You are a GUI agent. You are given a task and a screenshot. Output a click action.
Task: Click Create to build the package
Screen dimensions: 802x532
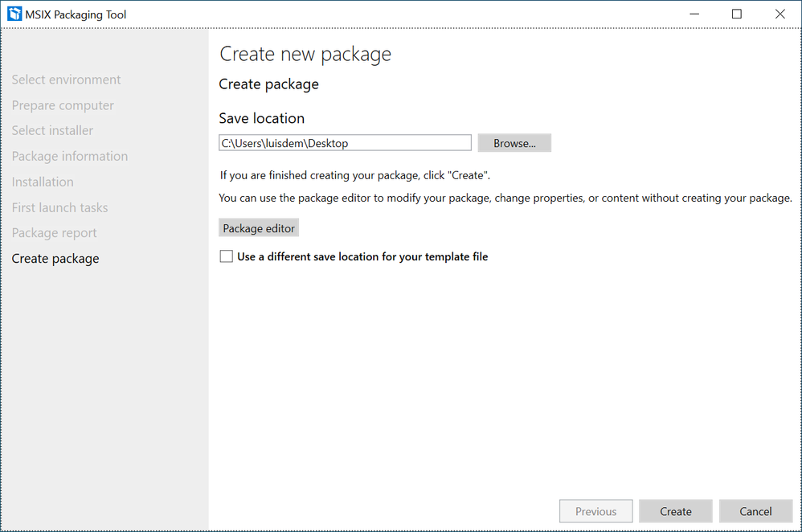point(676,511)
